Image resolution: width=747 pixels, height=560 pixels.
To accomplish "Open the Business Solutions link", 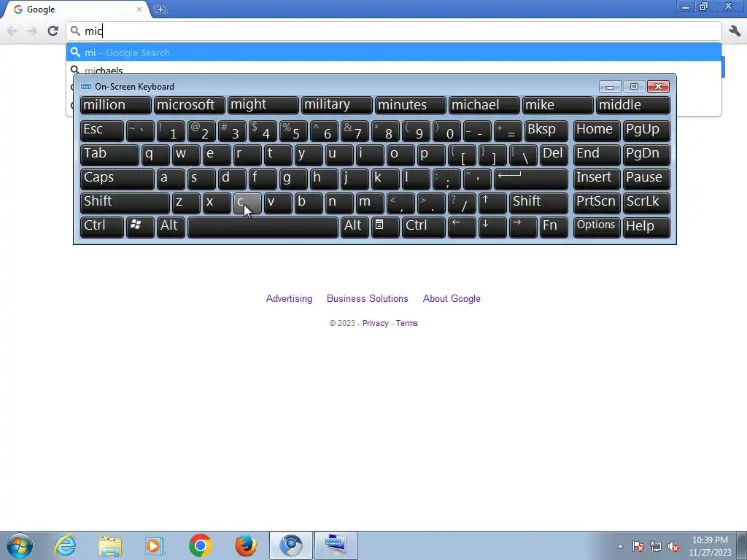I will tap(368, 298).
